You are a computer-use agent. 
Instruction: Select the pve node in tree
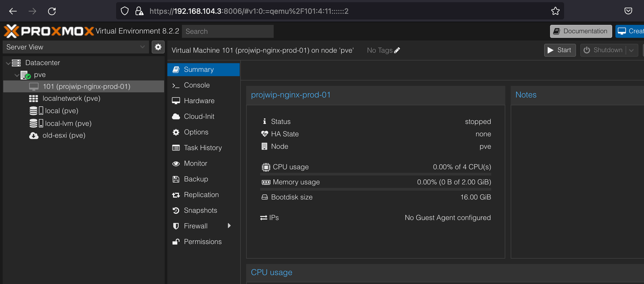(40, 75)
